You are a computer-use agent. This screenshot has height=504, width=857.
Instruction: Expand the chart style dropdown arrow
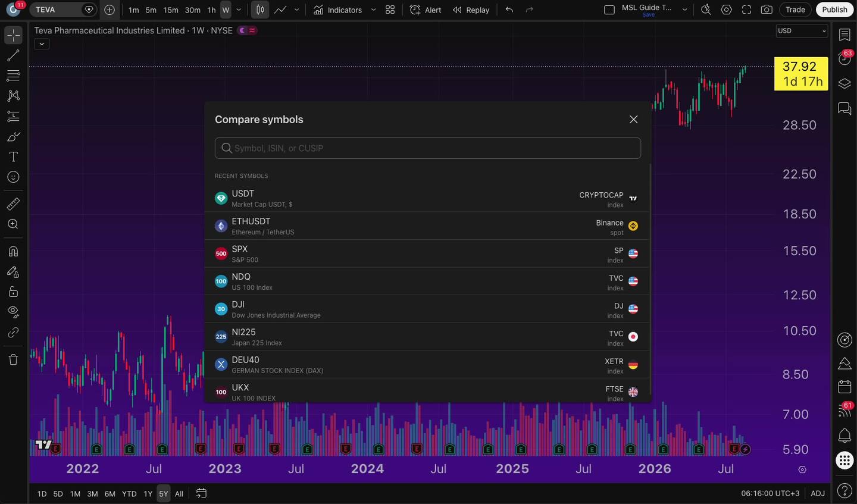tap(296, 10)
